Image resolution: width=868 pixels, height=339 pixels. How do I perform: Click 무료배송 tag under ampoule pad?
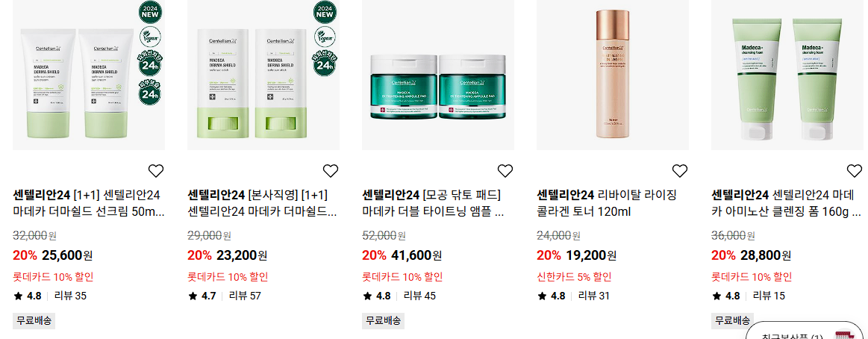point(383,320)
